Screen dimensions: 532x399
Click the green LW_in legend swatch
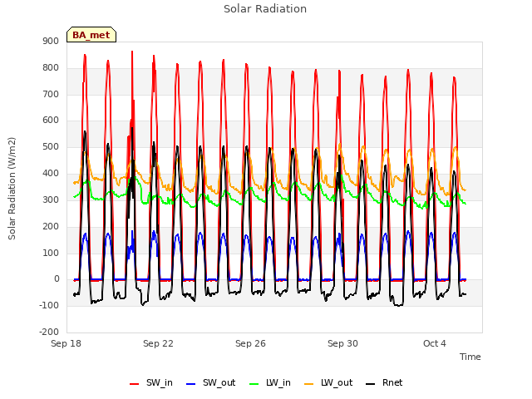(x=254, y=384)
